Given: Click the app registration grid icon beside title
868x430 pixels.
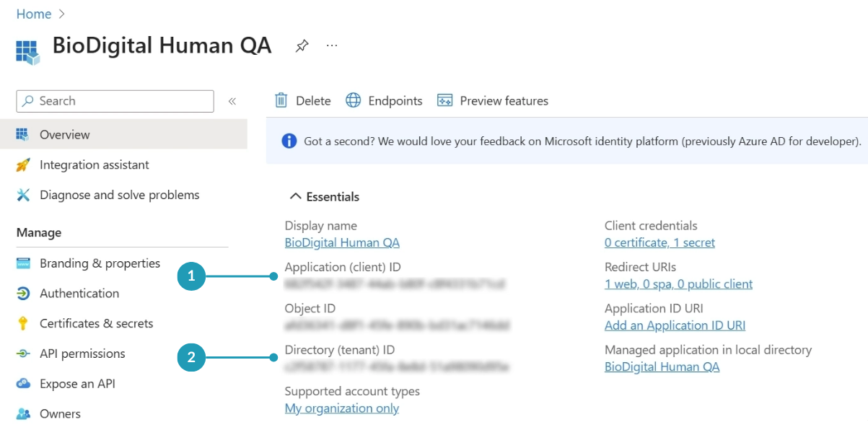Looking at the screenshot, I should click(27, 51).
